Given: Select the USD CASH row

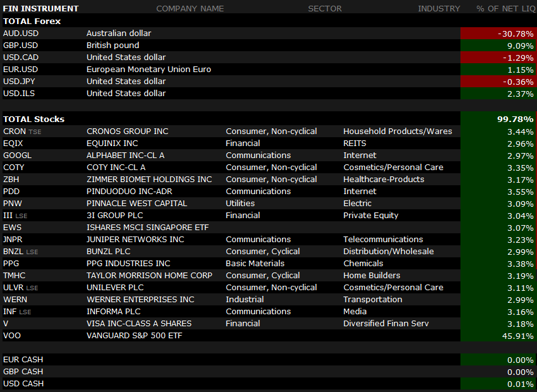Looking at the screenshot, I should coord(268,383).
